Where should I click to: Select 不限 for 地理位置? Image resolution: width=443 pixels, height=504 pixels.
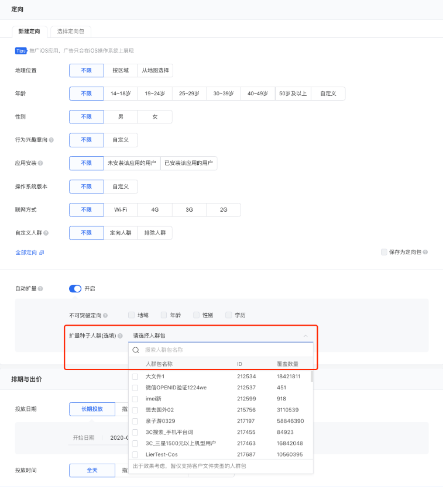[x=86, y=70]
